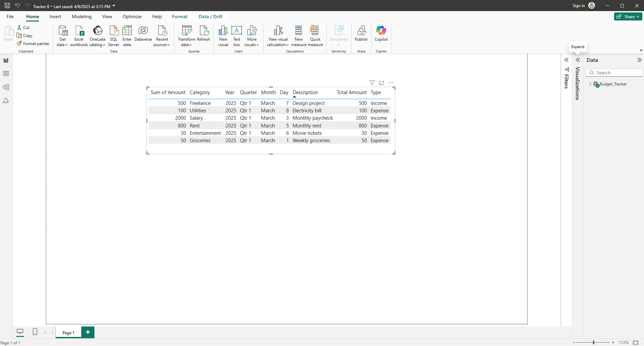Image resolution: width=644 pixels, height=346 pixels.
Task: Create a Quick measure
Action: tap(315, 36)
